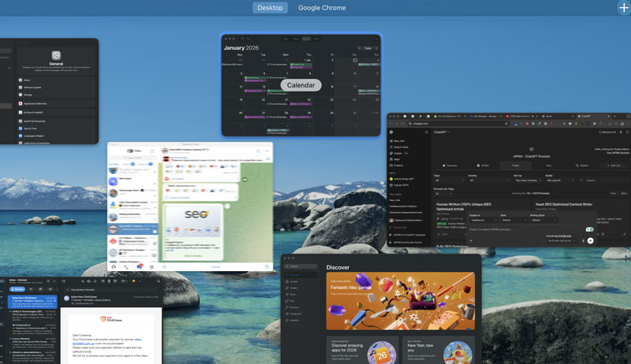Toggle the green switch in ChatGPT composer

pos(589,229)
